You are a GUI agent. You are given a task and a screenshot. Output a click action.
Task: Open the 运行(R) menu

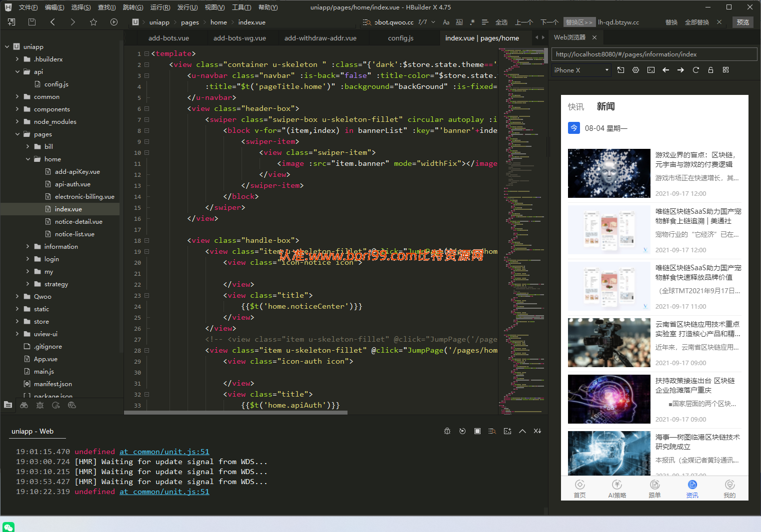(x=160, y=7)
